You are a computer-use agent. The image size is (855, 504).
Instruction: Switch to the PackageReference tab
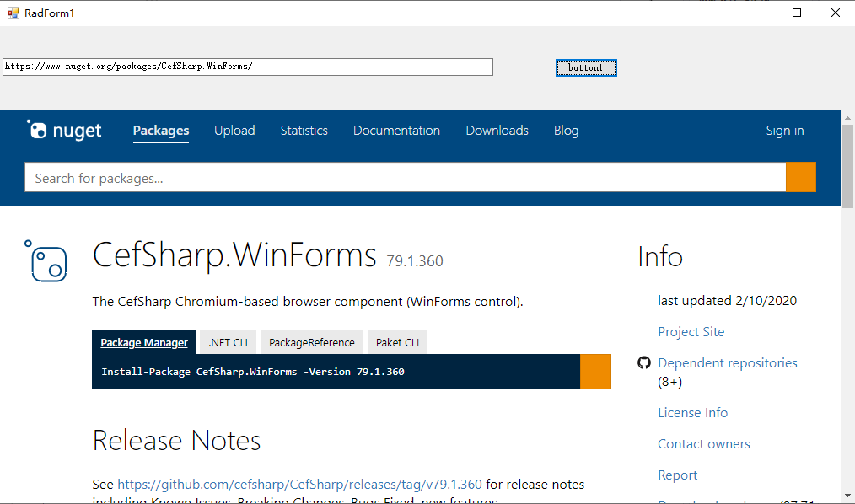[x=311, y=342]
